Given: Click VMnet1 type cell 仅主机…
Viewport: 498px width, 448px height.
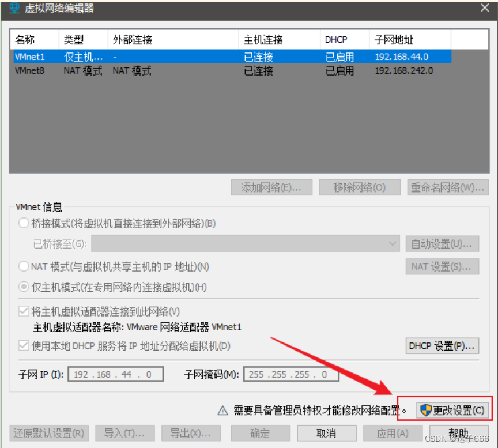Looking at the screenshot, I should point(83,57).
